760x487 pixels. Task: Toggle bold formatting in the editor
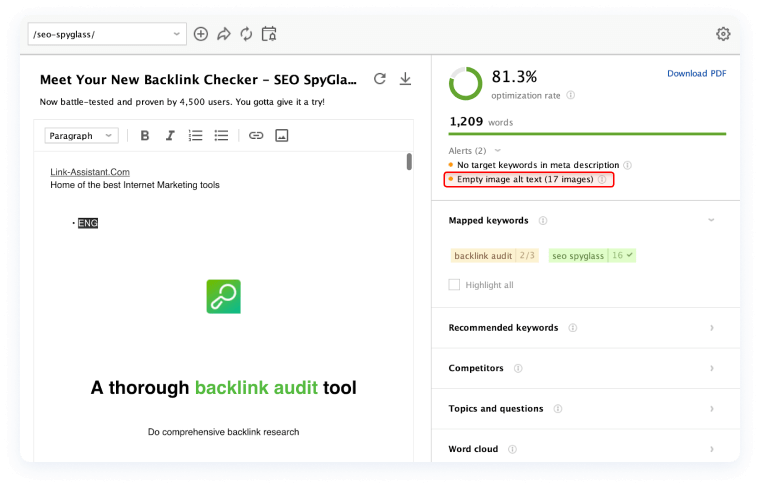click(x=145, y=136)
